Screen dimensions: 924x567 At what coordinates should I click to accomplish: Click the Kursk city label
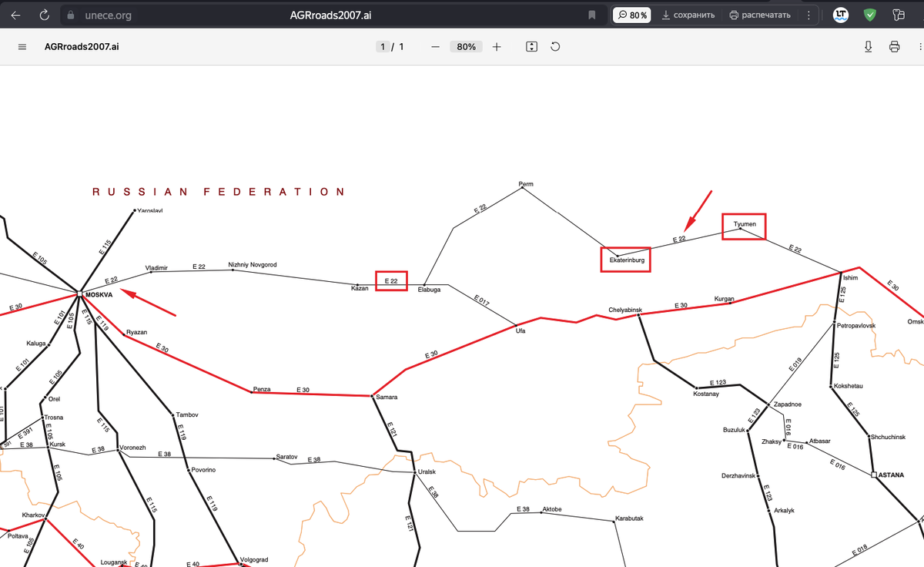pos(57,445)
